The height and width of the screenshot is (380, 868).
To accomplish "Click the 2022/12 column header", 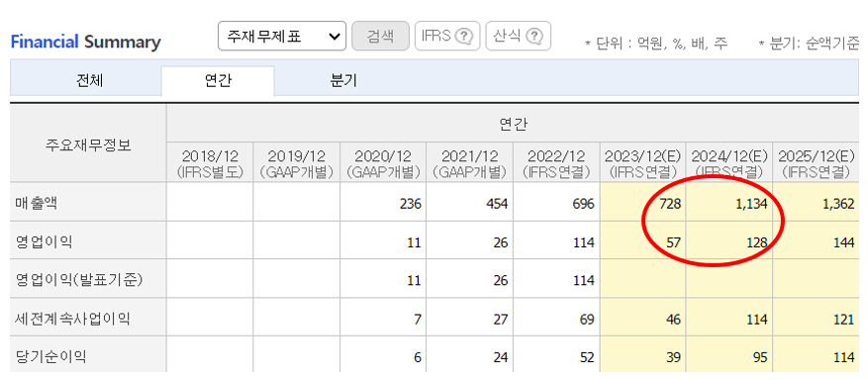I will point(556,163).
